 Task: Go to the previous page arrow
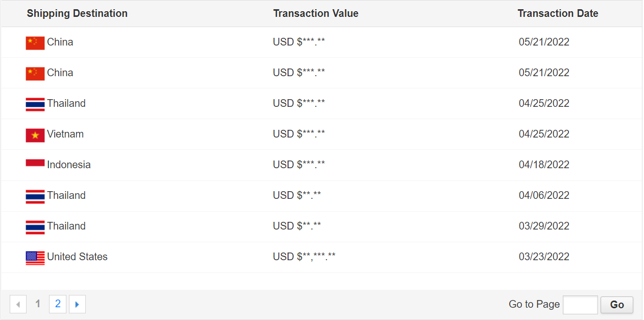point(18,304)
